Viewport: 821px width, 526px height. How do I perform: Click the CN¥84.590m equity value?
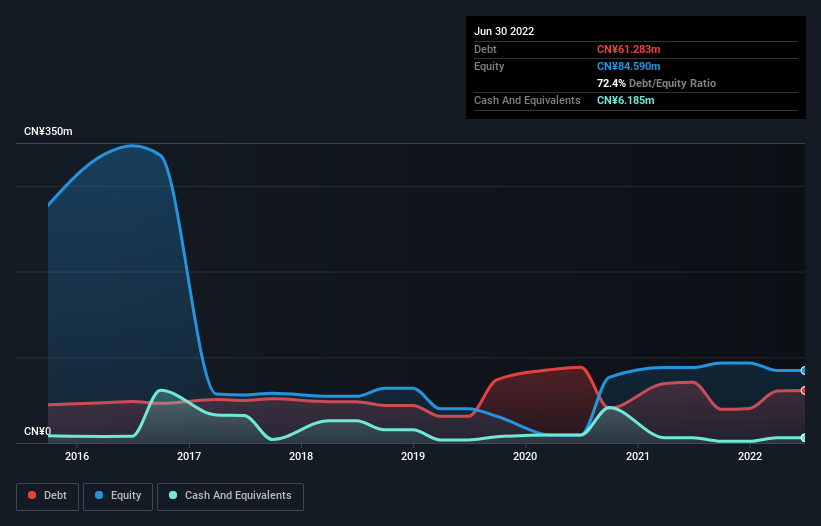628,66
